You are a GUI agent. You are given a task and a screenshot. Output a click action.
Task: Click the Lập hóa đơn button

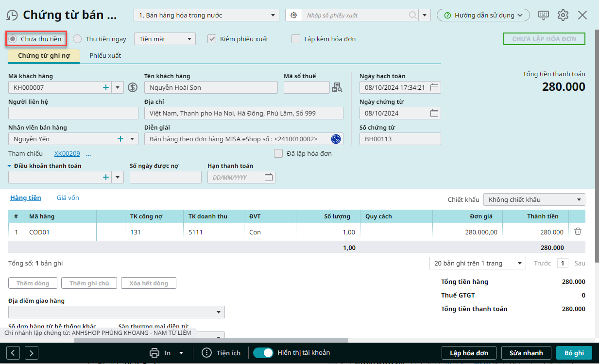[469, 353]
